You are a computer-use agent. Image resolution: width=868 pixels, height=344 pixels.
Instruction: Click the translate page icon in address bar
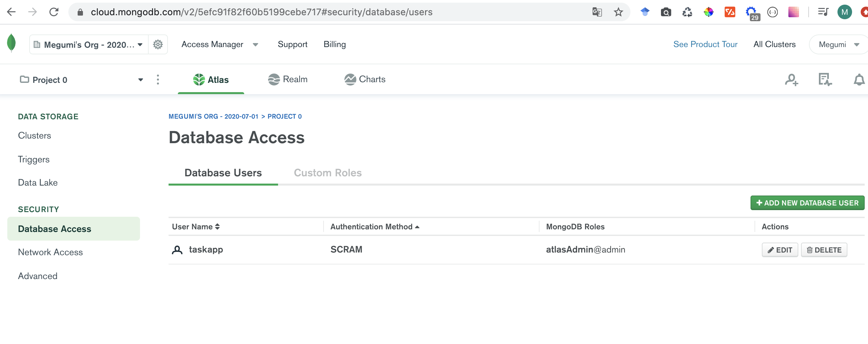click(x=597, y=12)
